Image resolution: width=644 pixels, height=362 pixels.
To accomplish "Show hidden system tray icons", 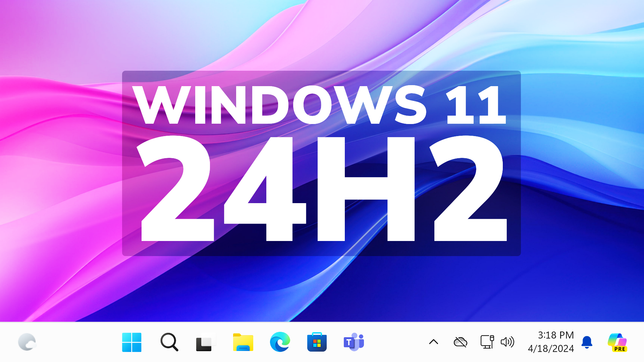I will click(x=434, y=342).
